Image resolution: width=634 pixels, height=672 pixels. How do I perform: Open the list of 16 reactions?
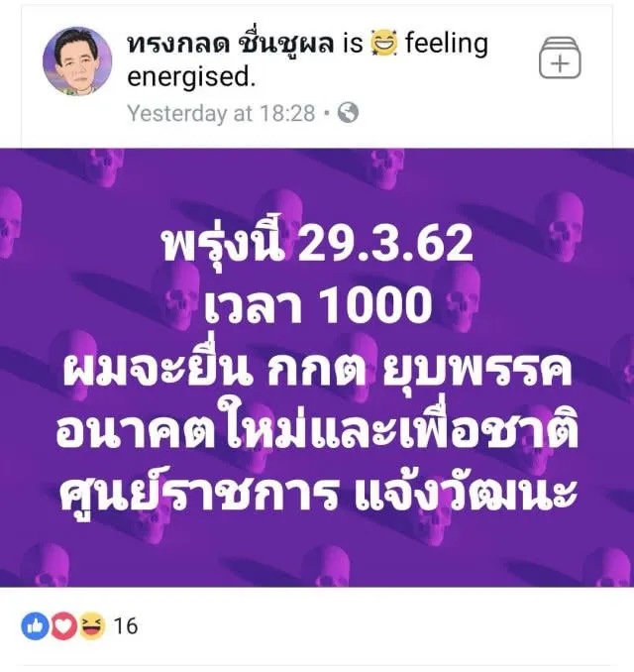click(x=126, y=626)
